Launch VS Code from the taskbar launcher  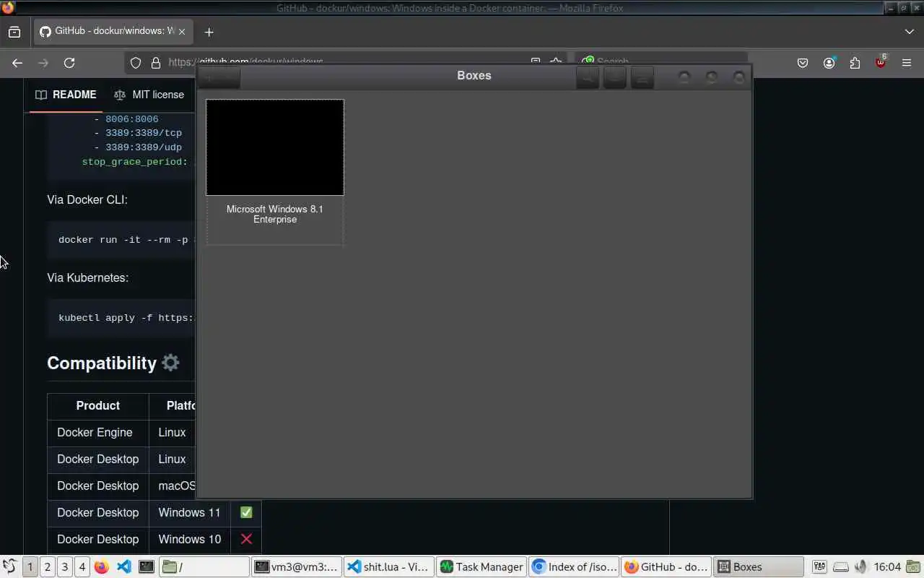123,567
